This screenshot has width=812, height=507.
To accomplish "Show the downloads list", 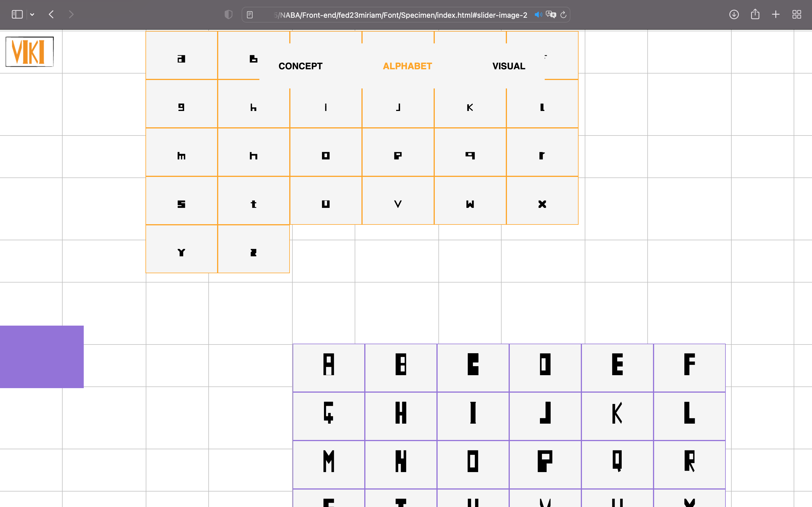I will 734,14.
